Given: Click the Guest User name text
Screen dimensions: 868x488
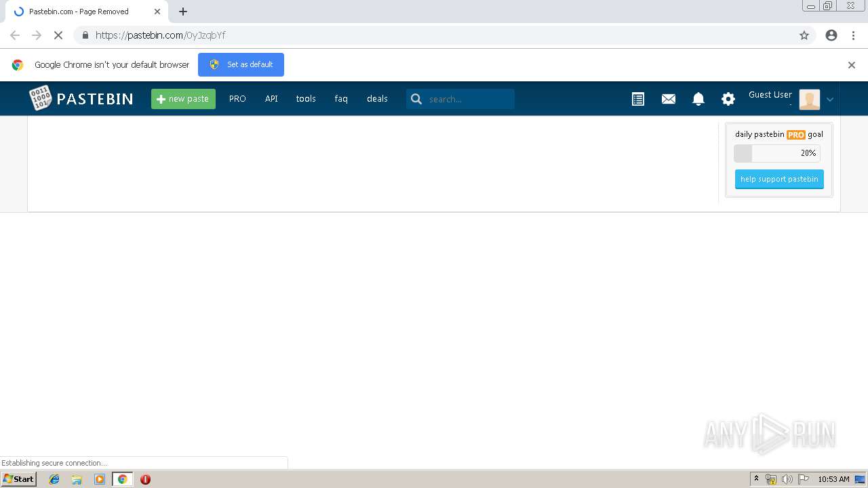Looking at the screenshot, I should [770, 95].
